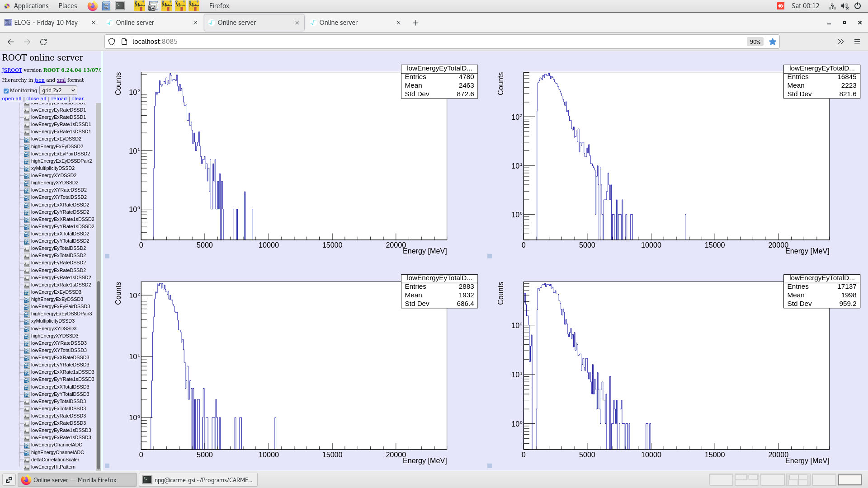The width and height of the screenshot is (868, 488).
Task: Open the grid 2x2 layout dropdown
Action: click(x=58, y=90)
